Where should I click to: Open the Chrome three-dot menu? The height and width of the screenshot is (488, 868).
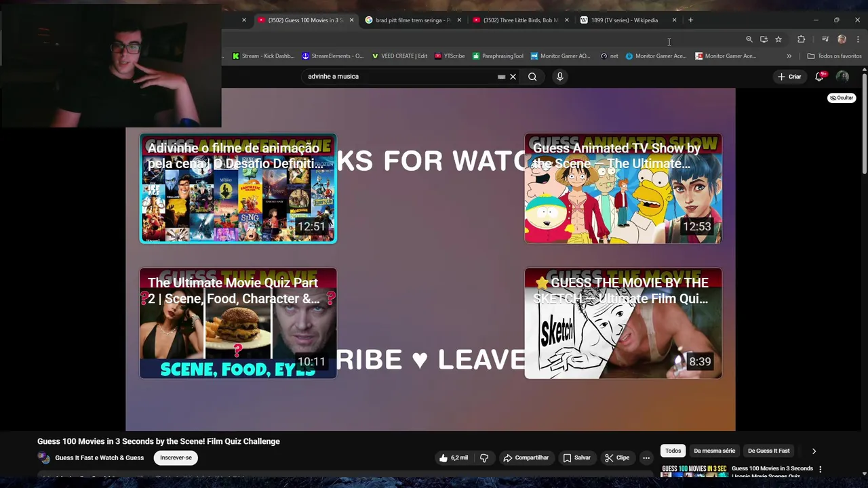858,39
